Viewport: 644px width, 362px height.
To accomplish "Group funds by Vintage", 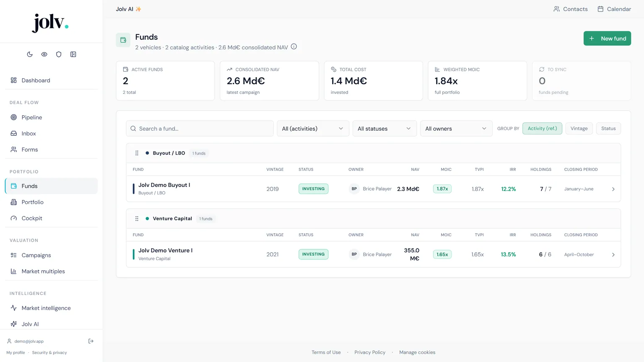I will pyautogui.click(x=579, y=129).
